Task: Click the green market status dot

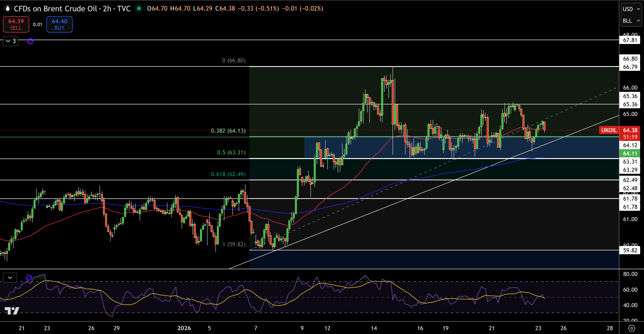Action: (x=139, y=8)
